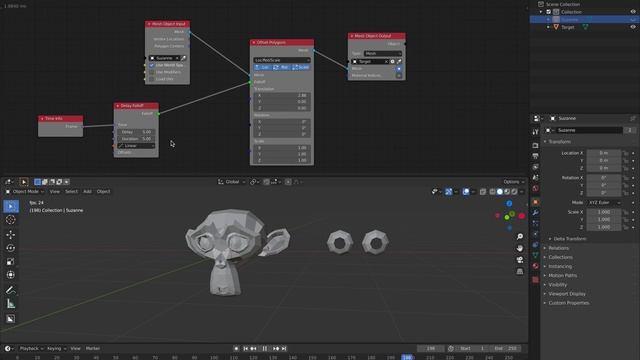Open the timeline Keying menu
This screenshot has width=640, height=360.
point(56,349)
